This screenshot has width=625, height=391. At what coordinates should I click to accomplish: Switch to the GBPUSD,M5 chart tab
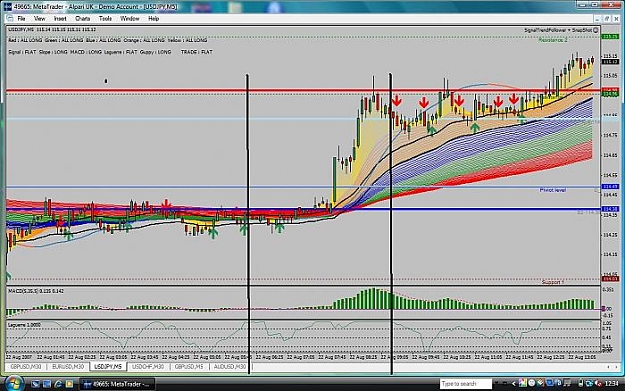tap(189, 366)
